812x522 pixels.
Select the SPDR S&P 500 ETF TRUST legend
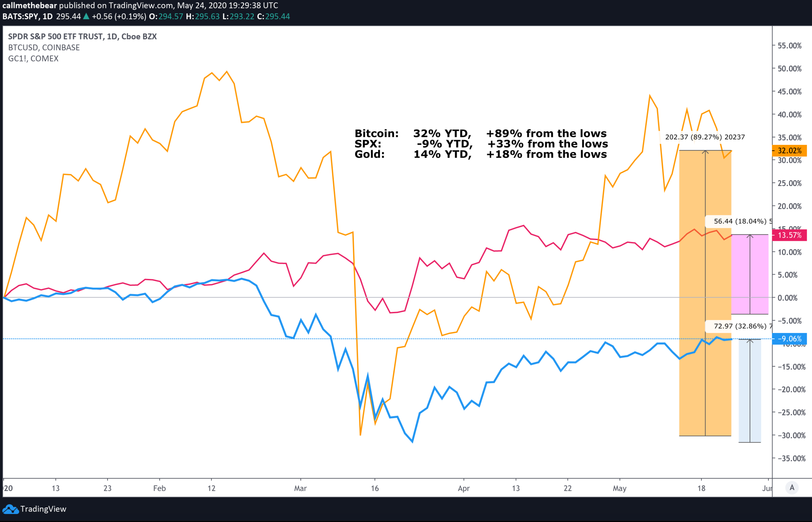pyautogui.click(x=82, y=37)
